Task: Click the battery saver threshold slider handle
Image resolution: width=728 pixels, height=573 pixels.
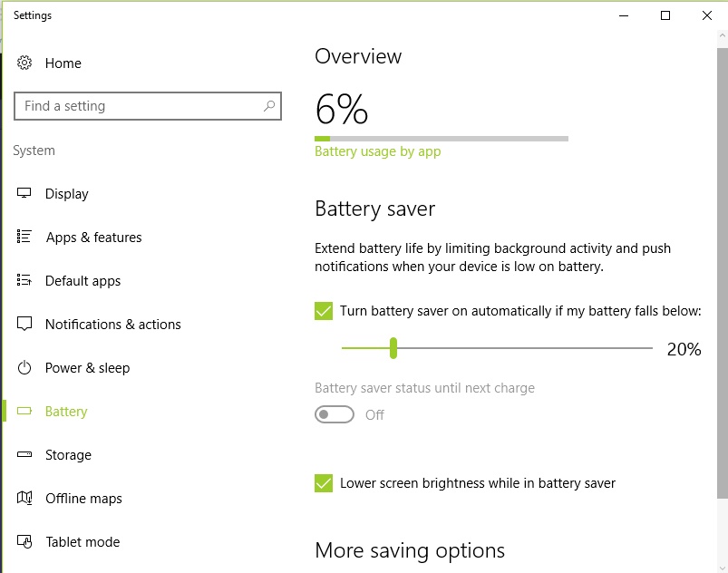Action: [x=393, y=348]
